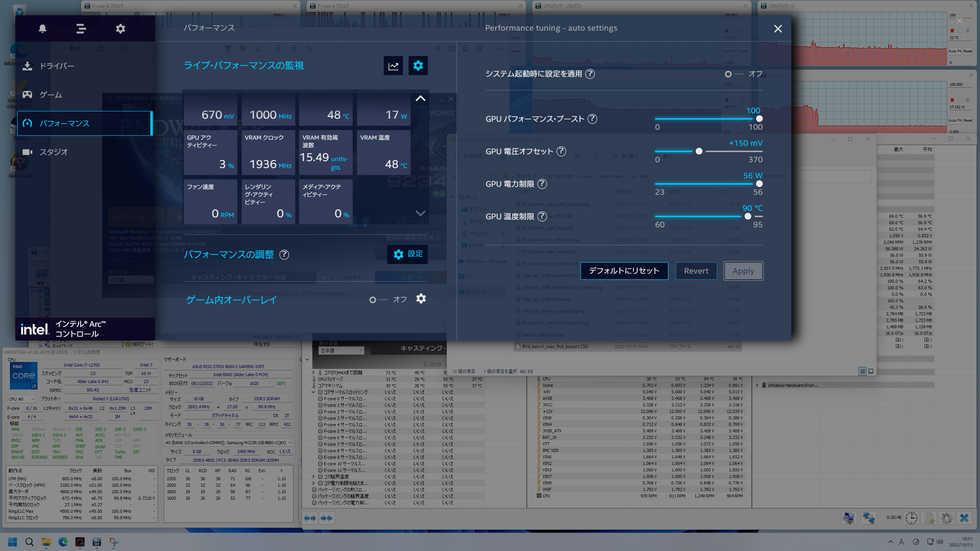Click Apply button
The image size is (980, 551).
[x=743, y=271]
